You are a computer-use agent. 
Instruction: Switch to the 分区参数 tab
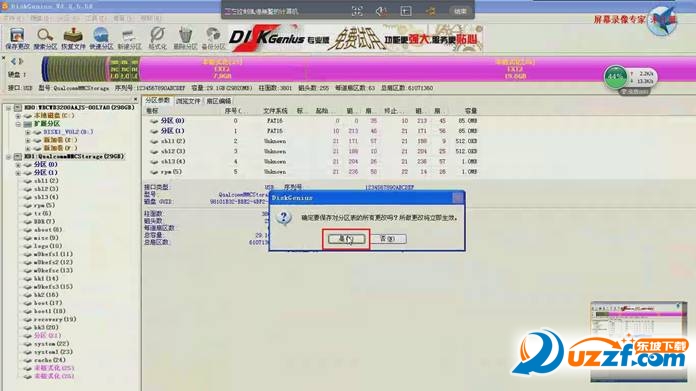click(x=158, y=101)
